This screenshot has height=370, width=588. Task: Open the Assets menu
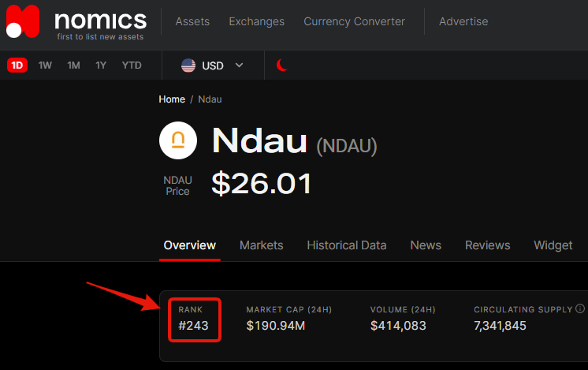(x=192, y=21)
